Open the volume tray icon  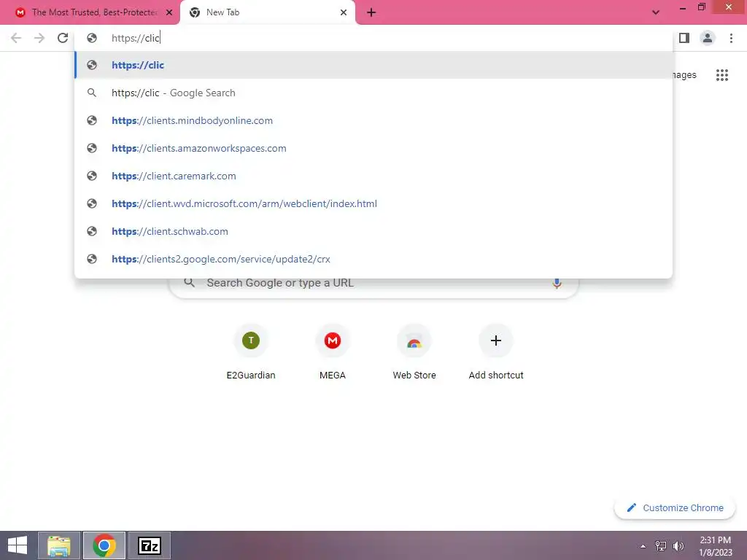point(678,546)
